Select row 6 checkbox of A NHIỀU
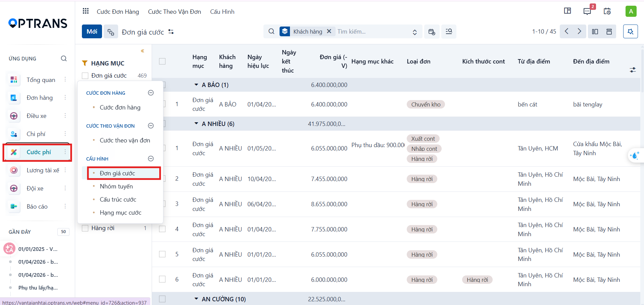Image resolution: width=644 pixels, height=305 pixels. pos(162,279)
